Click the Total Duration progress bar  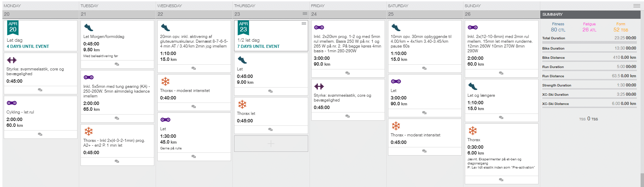pyautogui.click(x=589, y=43)
